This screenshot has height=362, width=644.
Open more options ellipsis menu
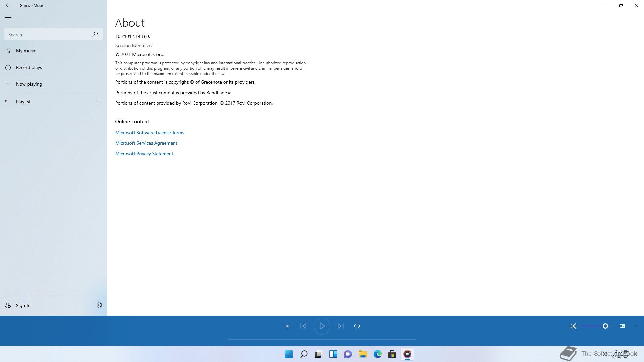click(x=636, y=326)
